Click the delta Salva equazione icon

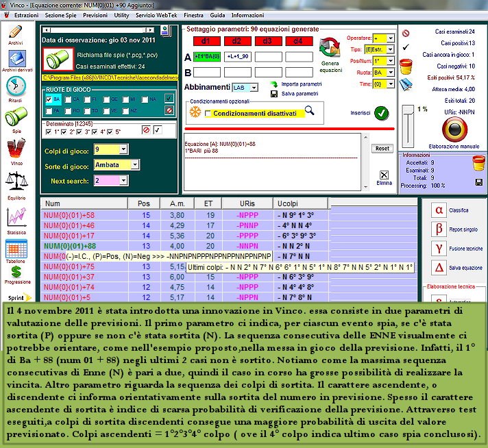click(439, 268)
